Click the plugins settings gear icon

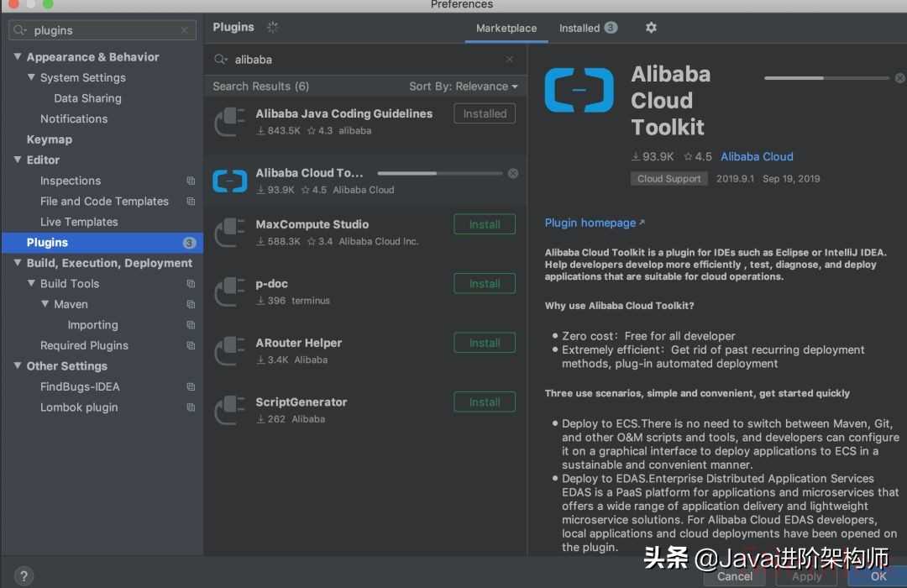tap(651, 28)
